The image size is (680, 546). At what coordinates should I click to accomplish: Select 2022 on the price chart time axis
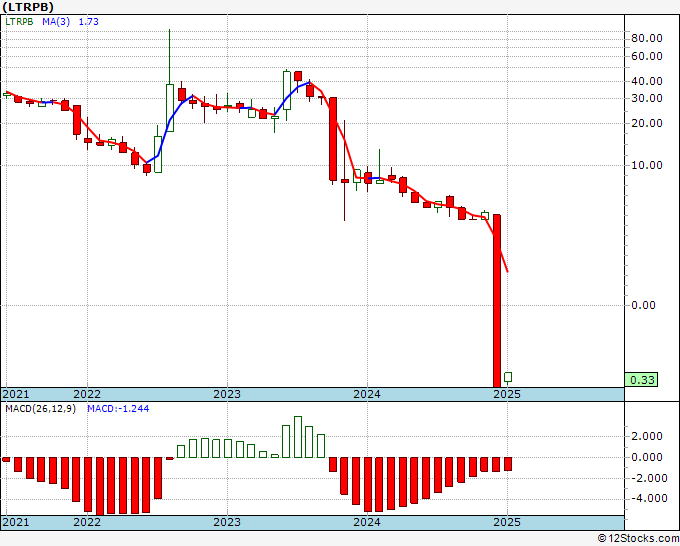87,394
